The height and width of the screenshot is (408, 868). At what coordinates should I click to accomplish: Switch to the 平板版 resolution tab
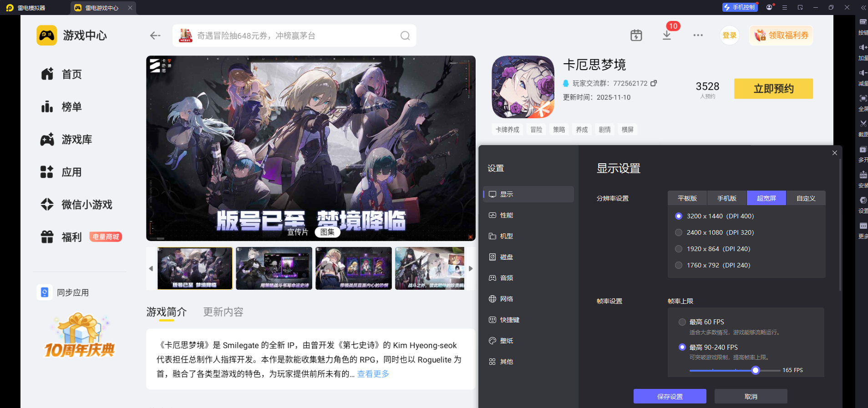tap(687, 198)
